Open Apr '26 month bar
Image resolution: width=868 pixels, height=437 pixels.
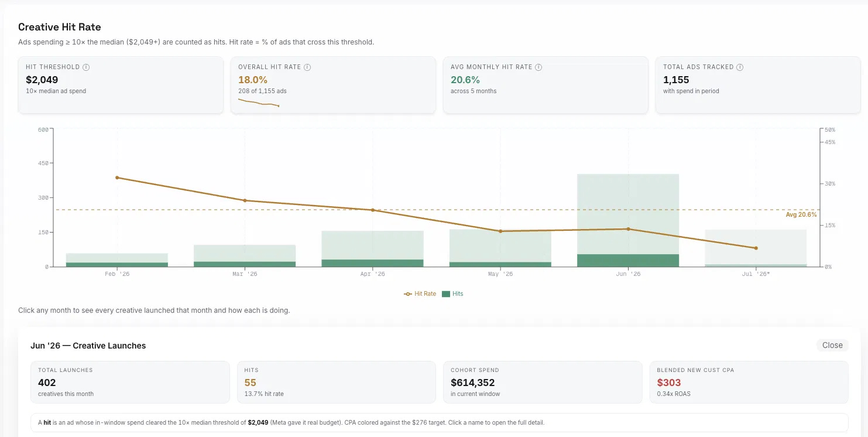[372, 249]
